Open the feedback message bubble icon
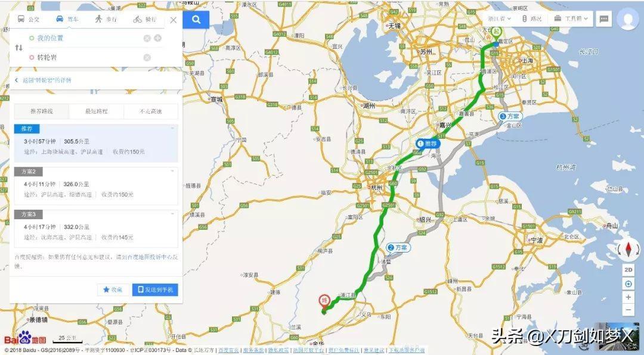Viewport: 644px width, 355px height. (603, 19)
